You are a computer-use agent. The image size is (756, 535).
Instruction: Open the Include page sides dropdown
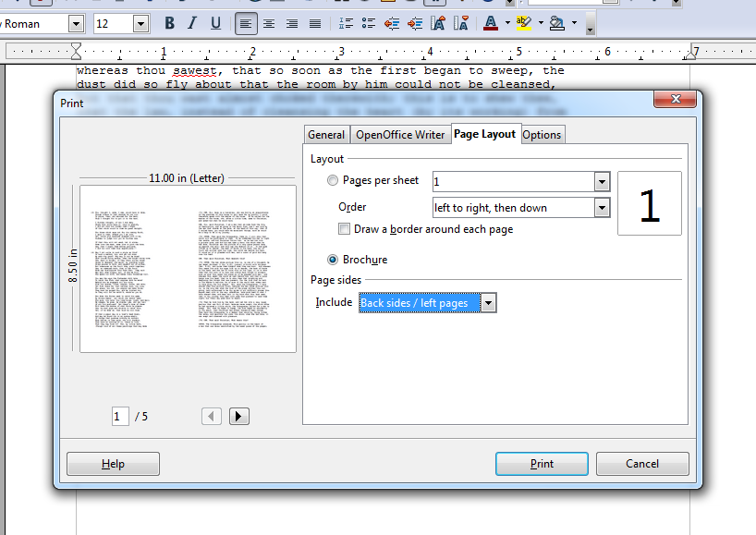click(x=488, y=303)
